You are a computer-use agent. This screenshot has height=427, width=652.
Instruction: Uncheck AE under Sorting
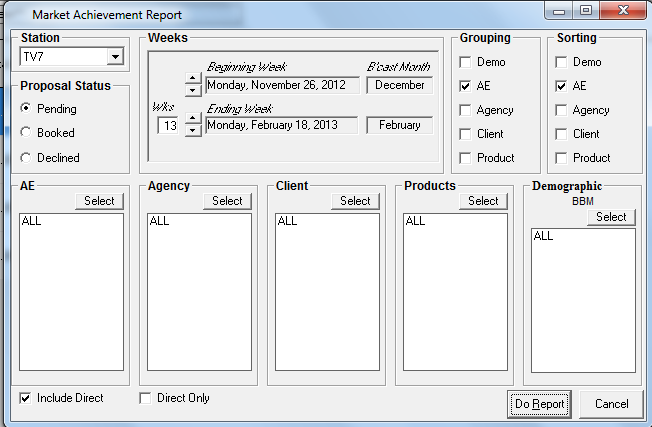(x=561, y=86)
